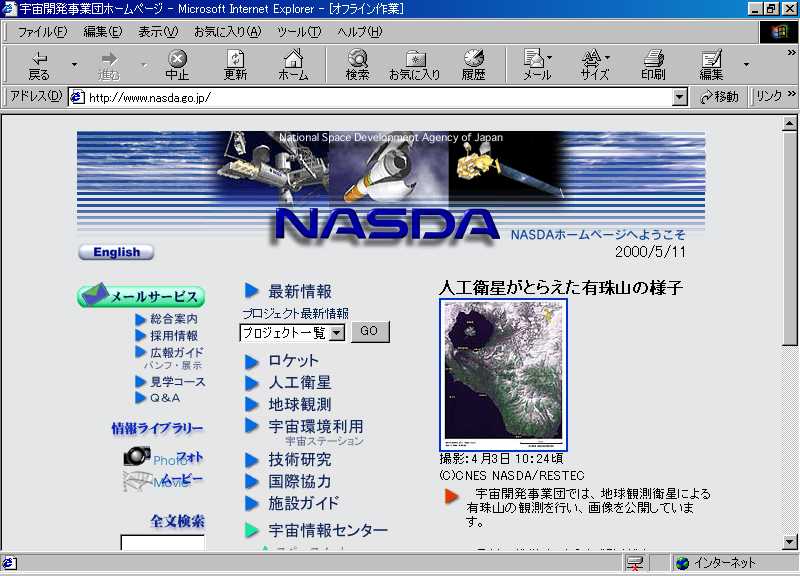Open the Forward button history dropdown arrow
Screen dimensions: 800x576
144,65
